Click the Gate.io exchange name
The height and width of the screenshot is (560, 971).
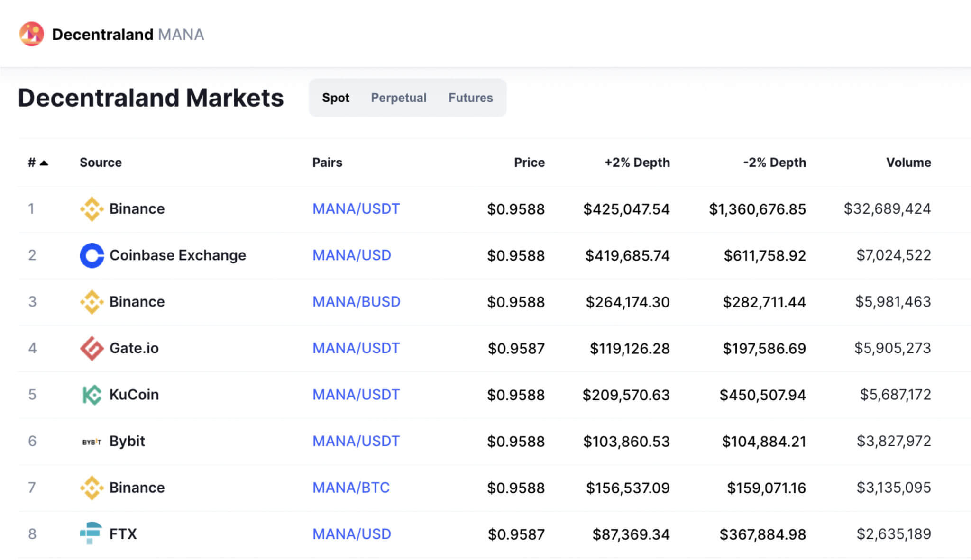(134, 348)
